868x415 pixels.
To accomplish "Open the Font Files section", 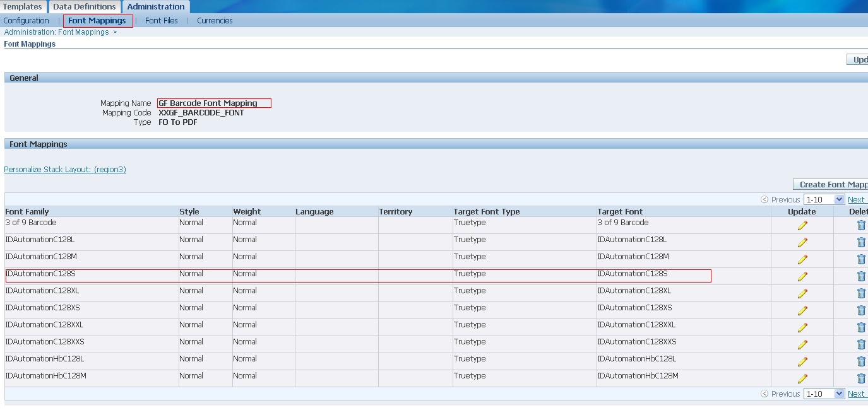I will click(160, 20).
